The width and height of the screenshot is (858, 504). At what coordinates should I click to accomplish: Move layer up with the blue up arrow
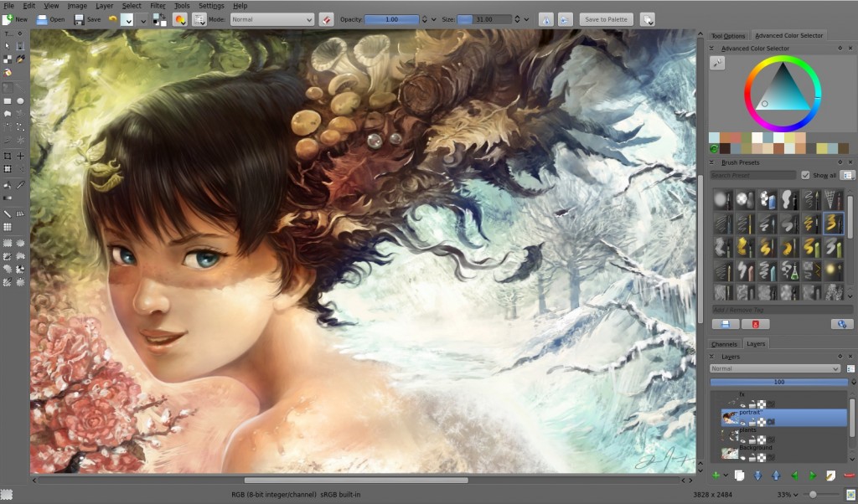(776, 476)
